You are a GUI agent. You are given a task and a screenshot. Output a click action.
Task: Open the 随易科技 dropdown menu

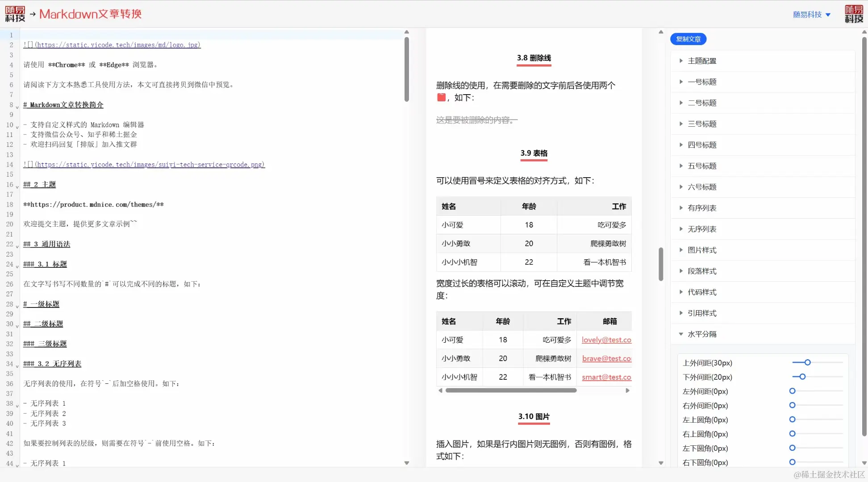click(811, 15)
